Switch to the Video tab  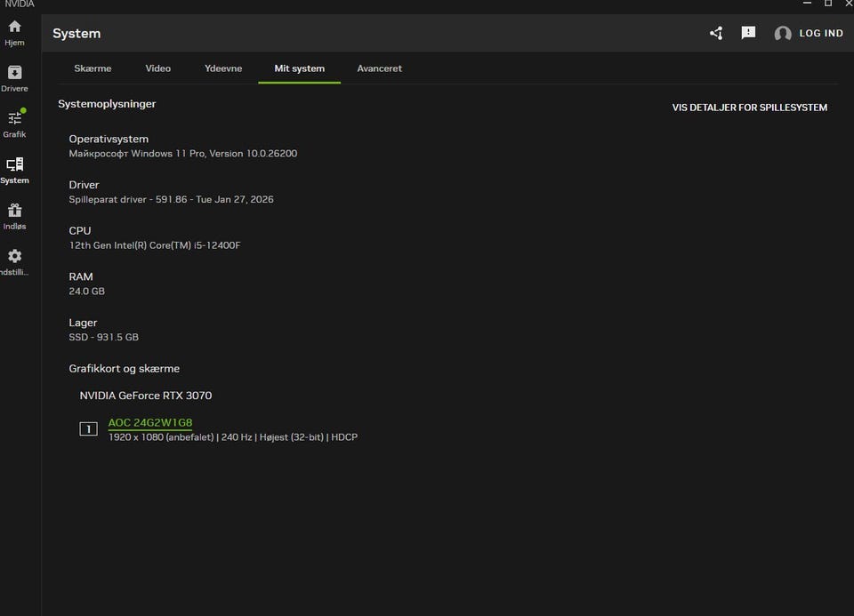(x=158, y=68)
